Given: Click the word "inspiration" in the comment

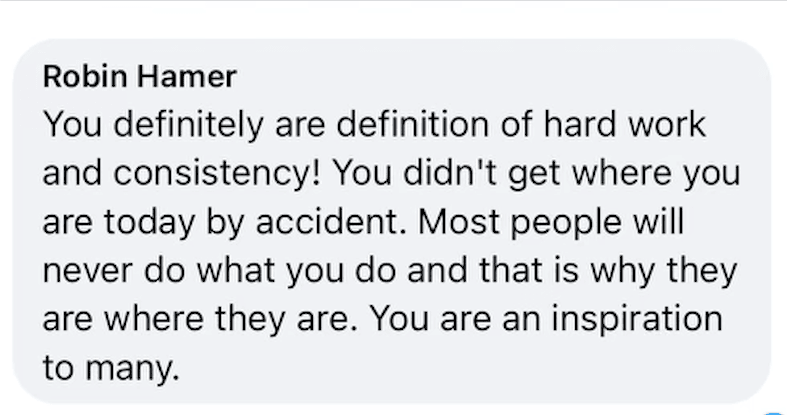Looking at the screenshot, I should pos(637,319).
